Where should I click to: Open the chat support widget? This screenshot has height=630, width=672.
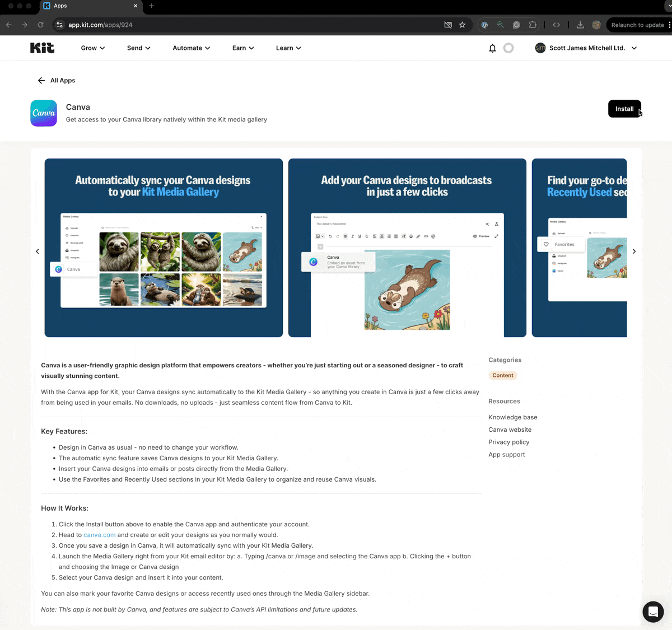coord(653,612)
